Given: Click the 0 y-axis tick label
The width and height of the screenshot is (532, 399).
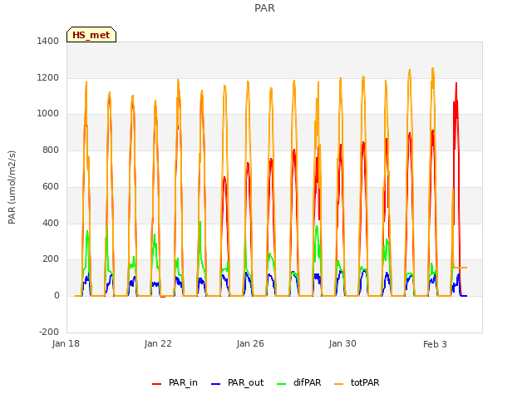Looking at the screenshot, I should tap(57, 296).
